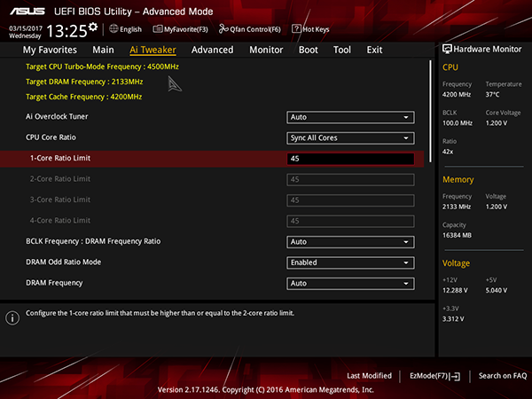Click the Hot Keys question mark icon
The height and width of the screenshot is (399, 532).
point(296,29)
